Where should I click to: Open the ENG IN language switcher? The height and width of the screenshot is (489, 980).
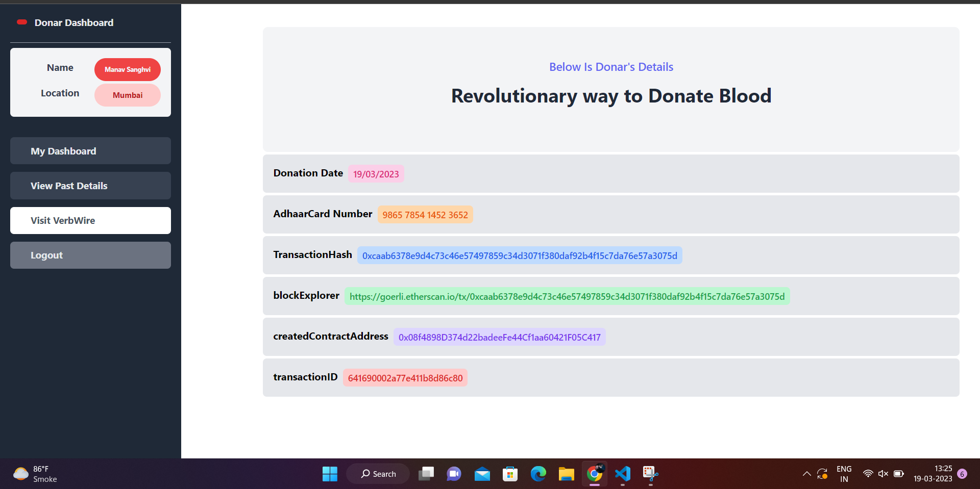(x=843, y=474)
